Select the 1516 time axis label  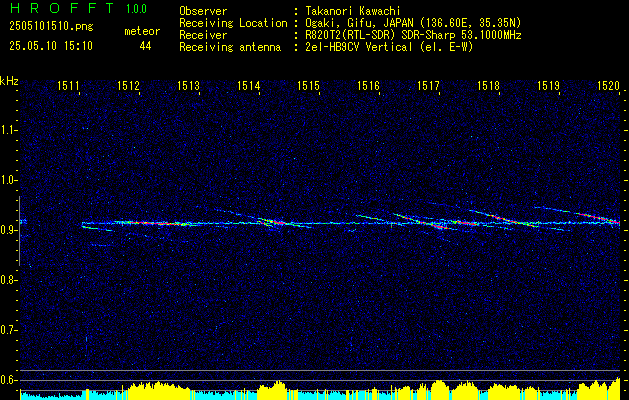pyautogui.click(x=368, y=85)
